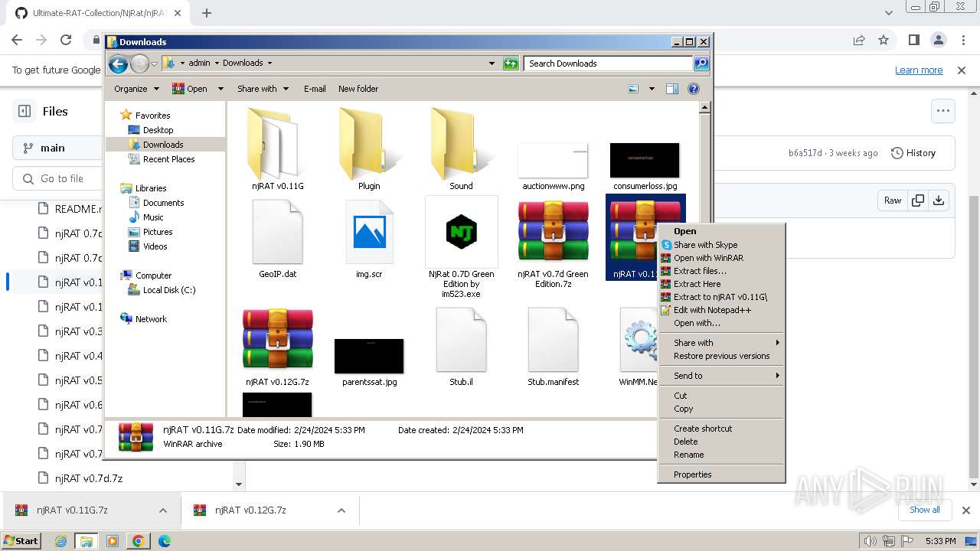Screen dimensions: 980x551
Task: Click the Open toolbar button
Action: (x=190, y=89)
